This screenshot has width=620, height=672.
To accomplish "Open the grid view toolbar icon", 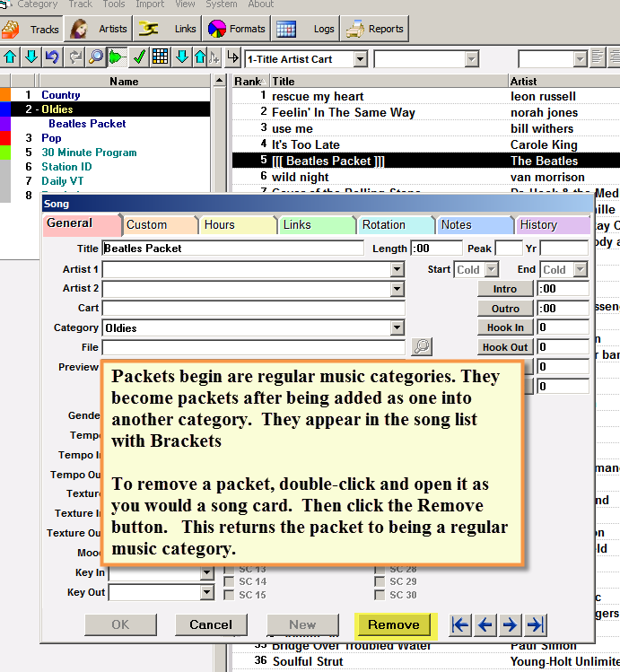I will [161, 57].
